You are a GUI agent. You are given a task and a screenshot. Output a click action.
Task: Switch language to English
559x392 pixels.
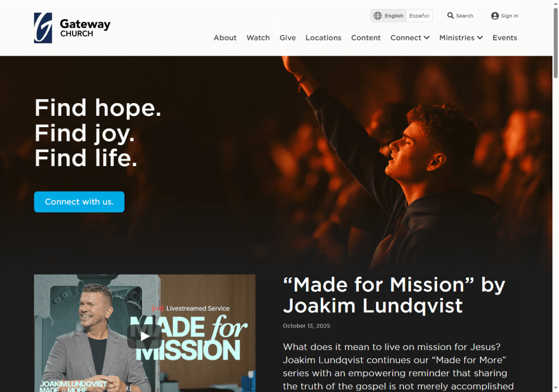(394, 16)
